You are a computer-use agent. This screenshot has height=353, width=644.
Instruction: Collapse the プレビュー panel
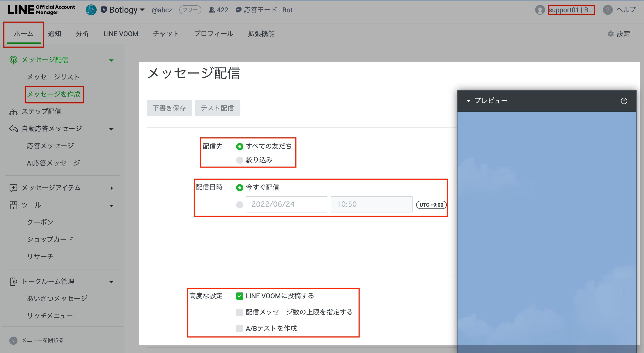click(x=468, y=101)
